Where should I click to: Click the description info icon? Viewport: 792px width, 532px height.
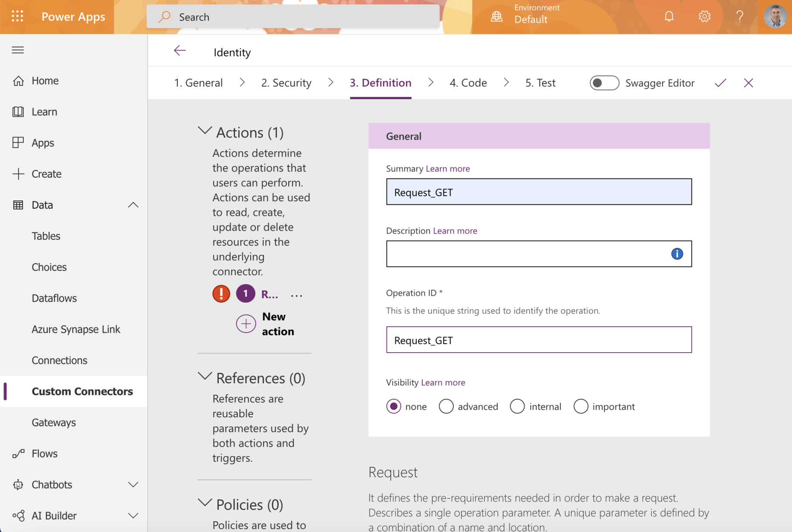coord(677,254)
